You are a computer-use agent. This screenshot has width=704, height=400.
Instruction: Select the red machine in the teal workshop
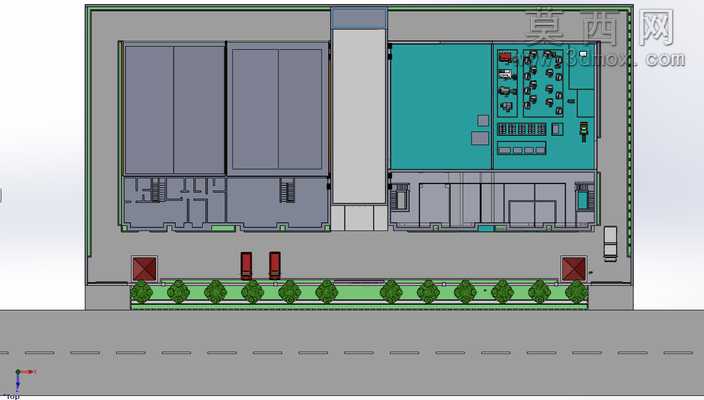[506, 57]
